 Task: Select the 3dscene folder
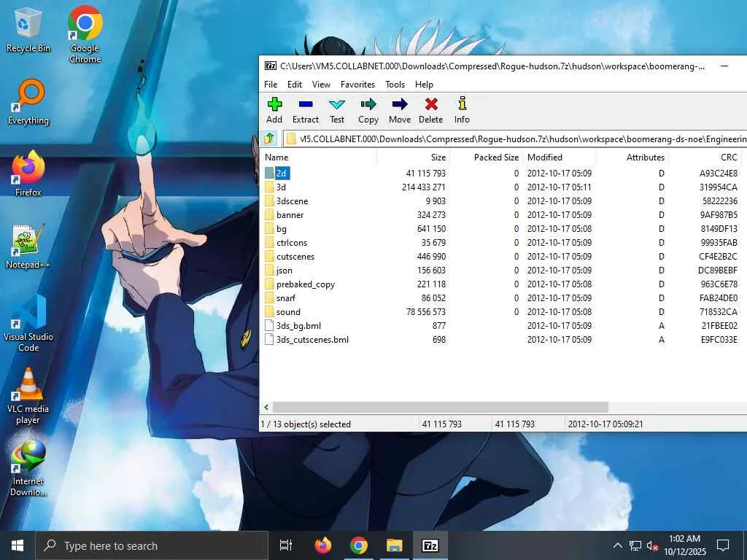(292, 201)
